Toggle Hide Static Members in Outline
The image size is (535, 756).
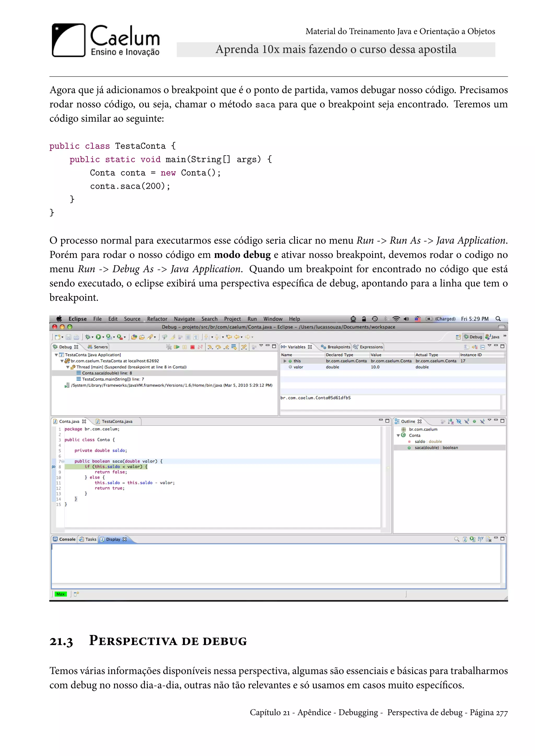(x=467, y=421)
